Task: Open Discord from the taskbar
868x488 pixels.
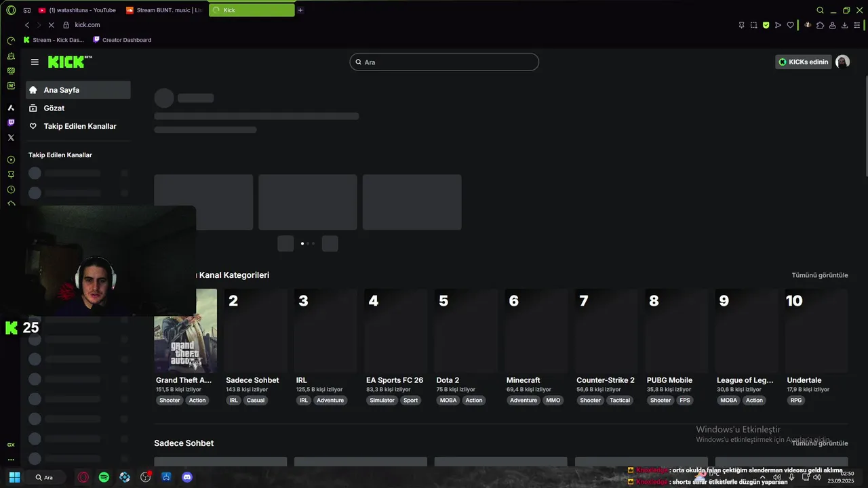Action: [x=187, y=477]
